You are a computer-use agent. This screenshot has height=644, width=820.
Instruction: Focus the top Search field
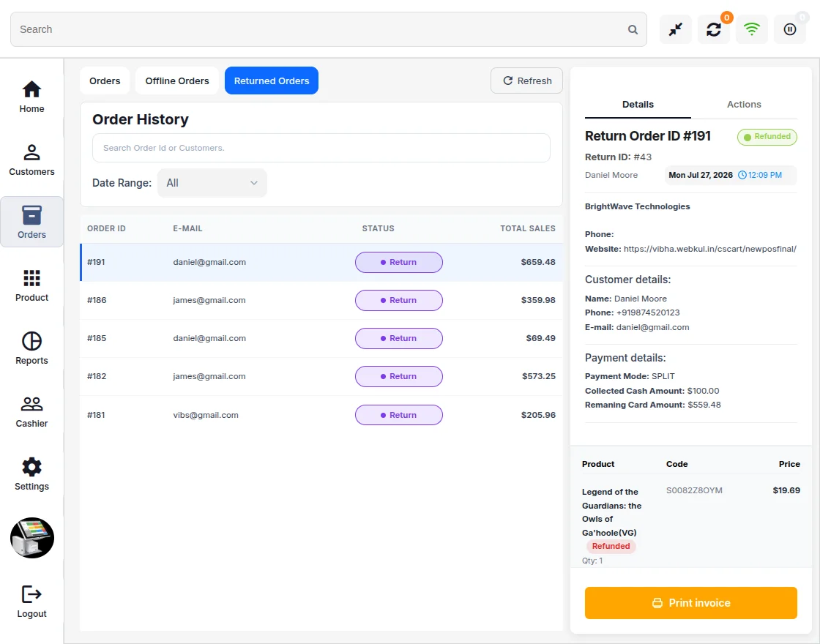tap(329, 29)
